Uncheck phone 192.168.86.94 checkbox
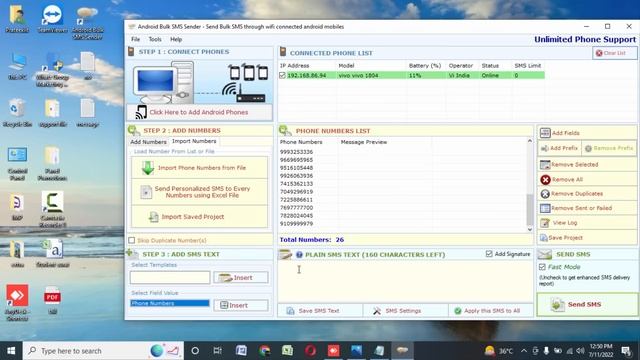640x360 pixels. coord(282,76)
